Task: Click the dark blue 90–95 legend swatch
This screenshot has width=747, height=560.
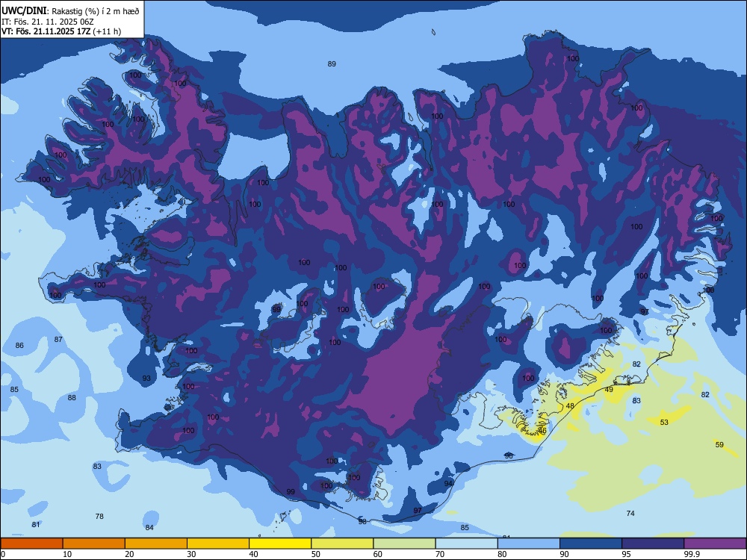Action: point(591,544)
